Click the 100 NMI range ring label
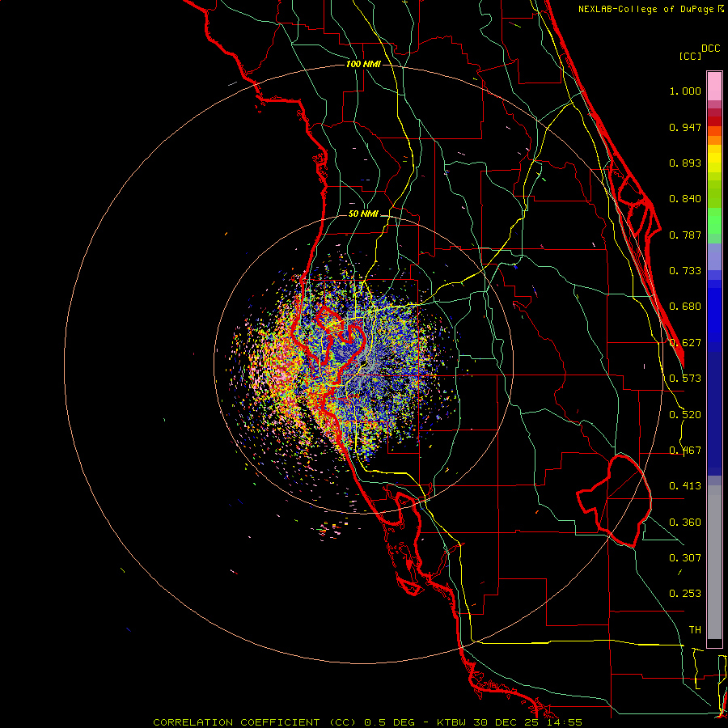This screenshot has width=728, height=728. [x=363, y=64]
